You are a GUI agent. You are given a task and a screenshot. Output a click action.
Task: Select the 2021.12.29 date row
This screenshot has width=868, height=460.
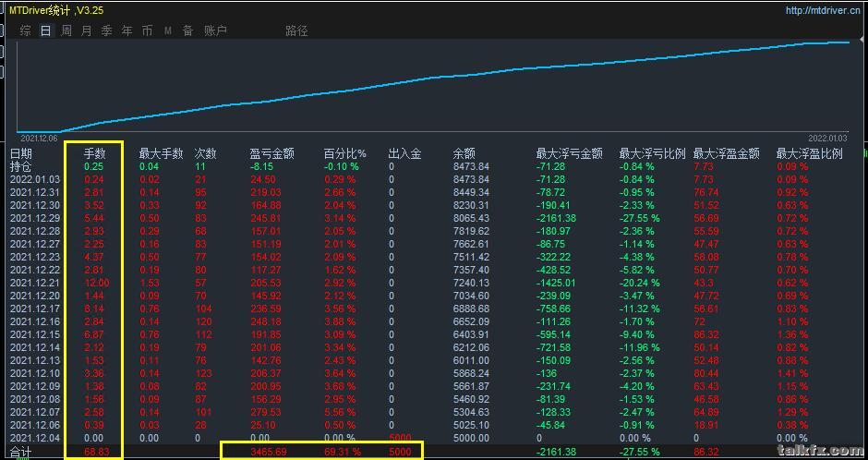(x=34, y=218)
